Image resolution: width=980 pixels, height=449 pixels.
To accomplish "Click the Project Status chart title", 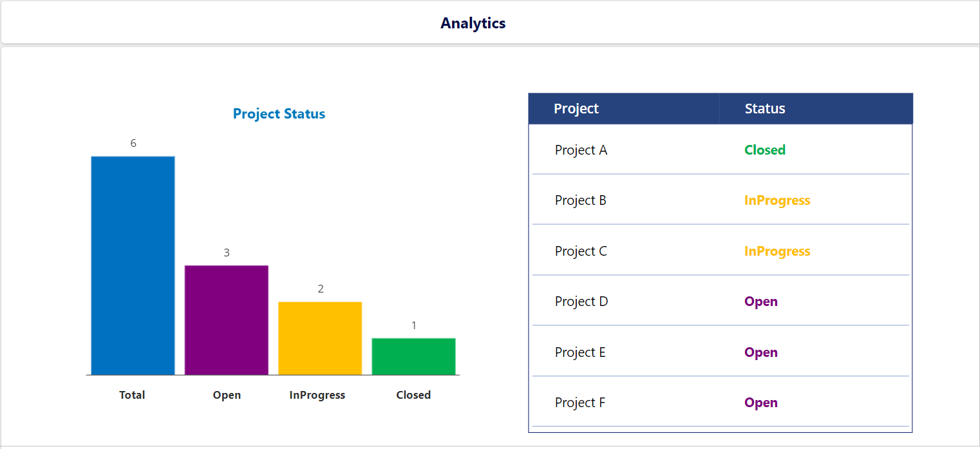I will [x=279, y=113].
